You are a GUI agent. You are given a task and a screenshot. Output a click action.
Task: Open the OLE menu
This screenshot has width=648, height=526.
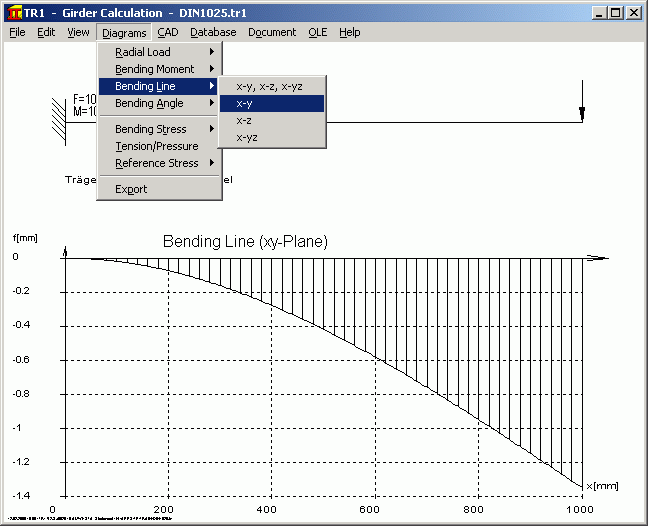[x=317, y=32]
